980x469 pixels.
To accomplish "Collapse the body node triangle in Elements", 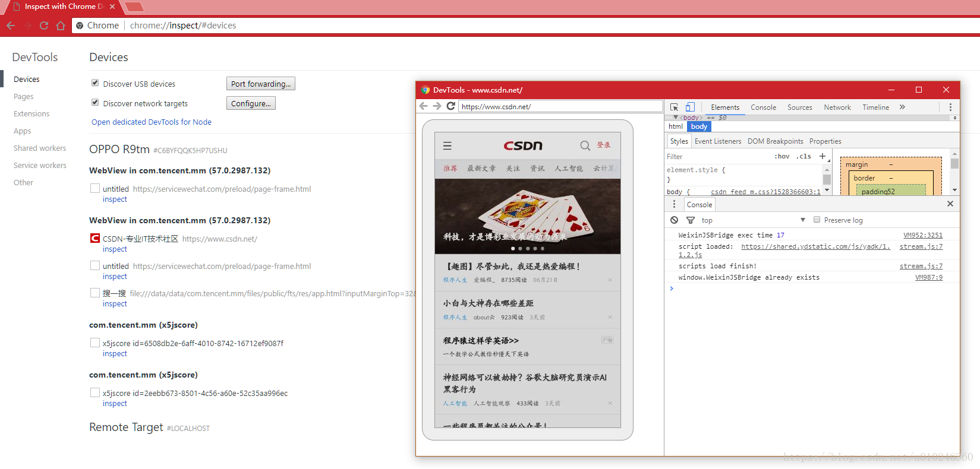I will (x=676, y=118).
